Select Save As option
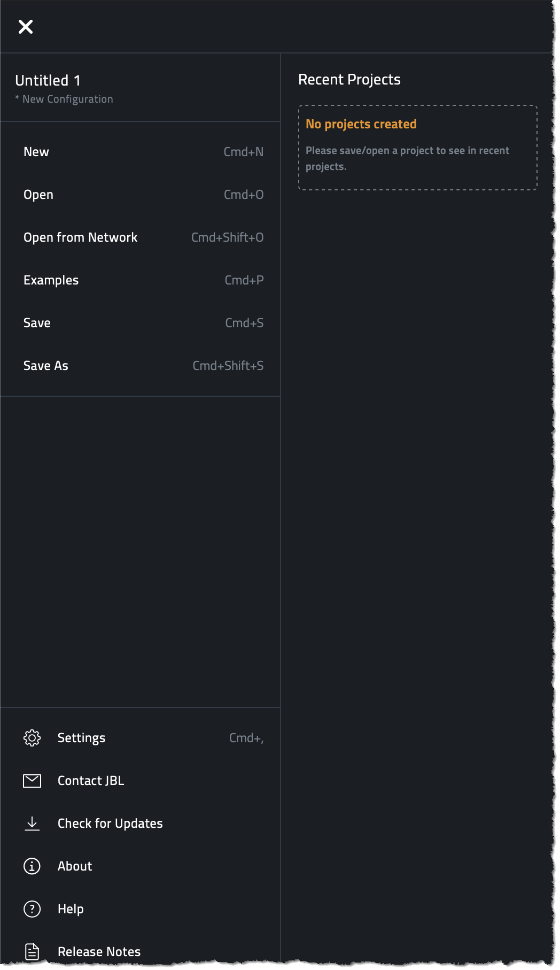 141,366
